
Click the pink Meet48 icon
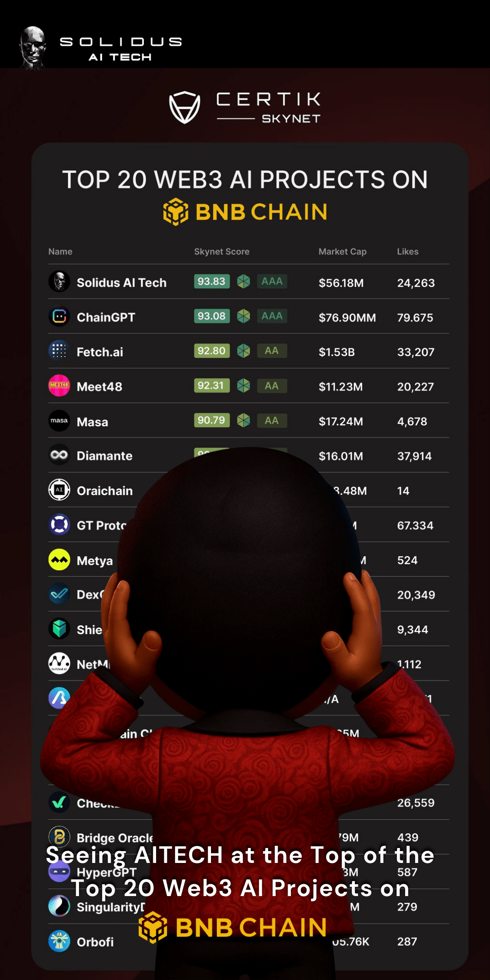click(x=59, y=386)
